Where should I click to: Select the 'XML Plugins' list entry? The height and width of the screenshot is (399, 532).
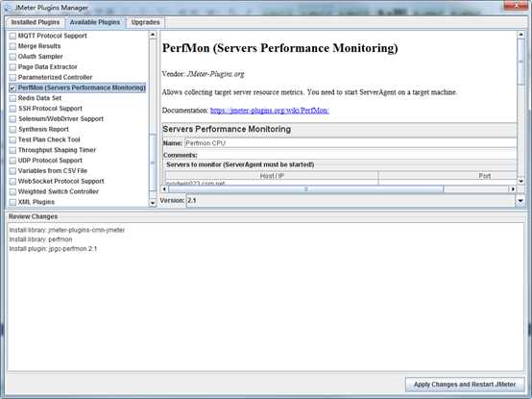36,202
